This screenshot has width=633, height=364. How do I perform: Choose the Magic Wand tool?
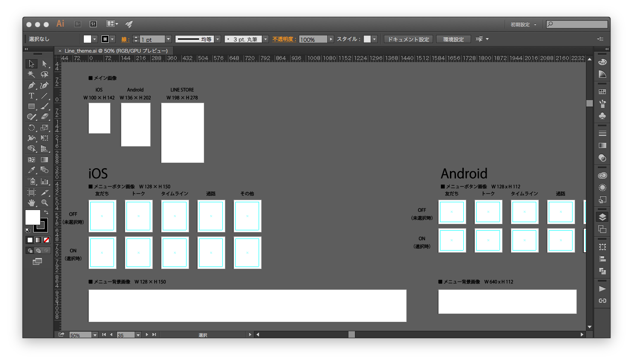click(x=32, y=75)
